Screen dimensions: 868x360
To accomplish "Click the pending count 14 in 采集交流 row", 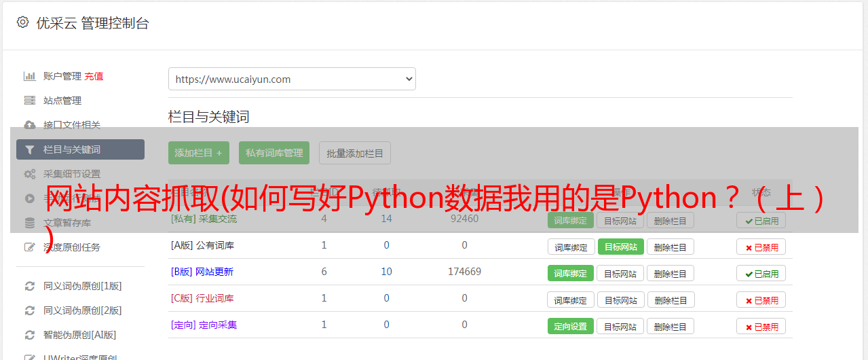I will (386, 219).
